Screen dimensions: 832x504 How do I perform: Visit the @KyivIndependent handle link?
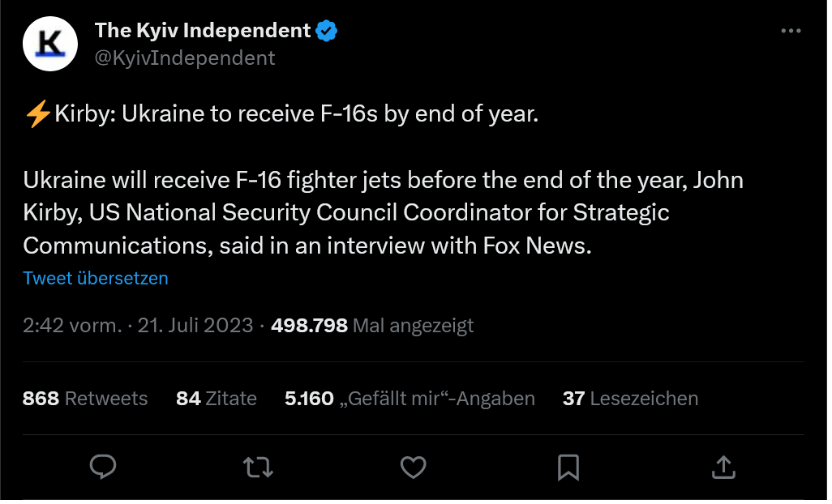coord(185,58)
